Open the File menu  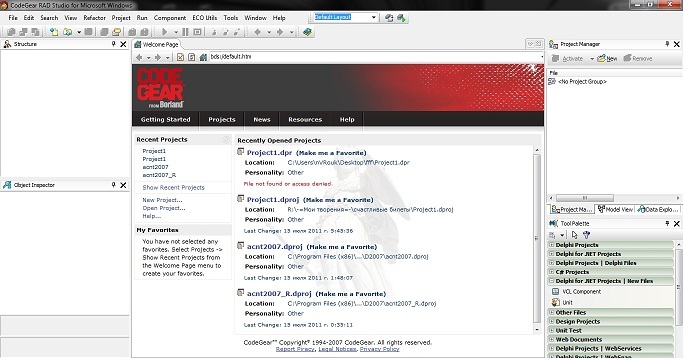(x=13, y=18)
